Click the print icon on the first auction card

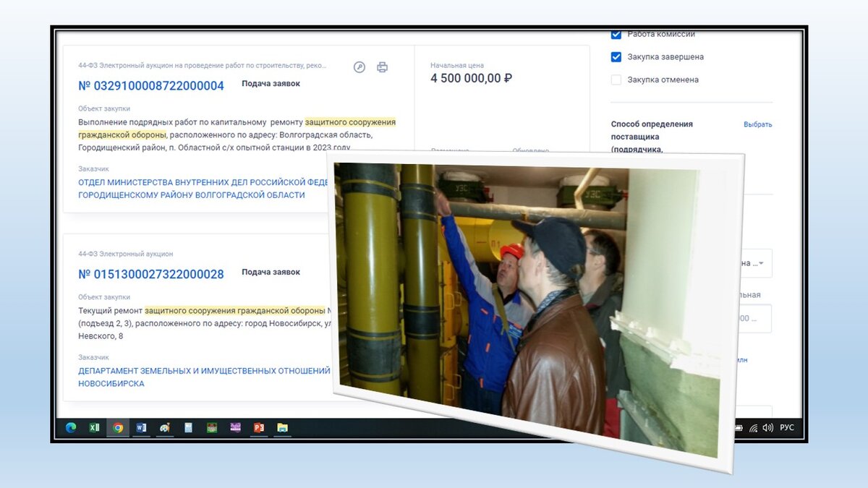(x=383, y=67)
